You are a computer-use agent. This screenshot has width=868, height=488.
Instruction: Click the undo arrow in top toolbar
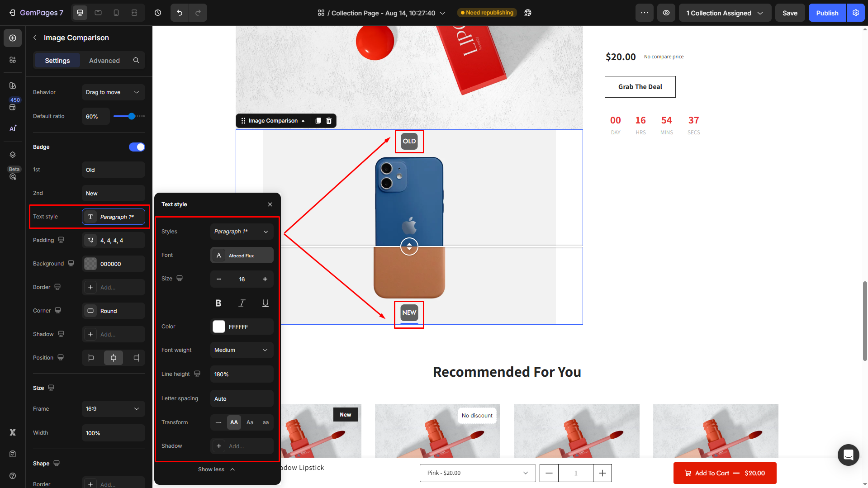pyautogui.click(x=180, y=13)
